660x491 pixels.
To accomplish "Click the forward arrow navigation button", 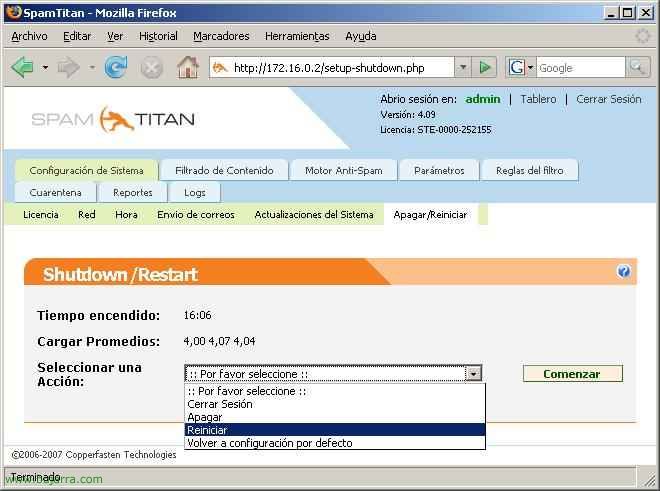I will (68, 67).
